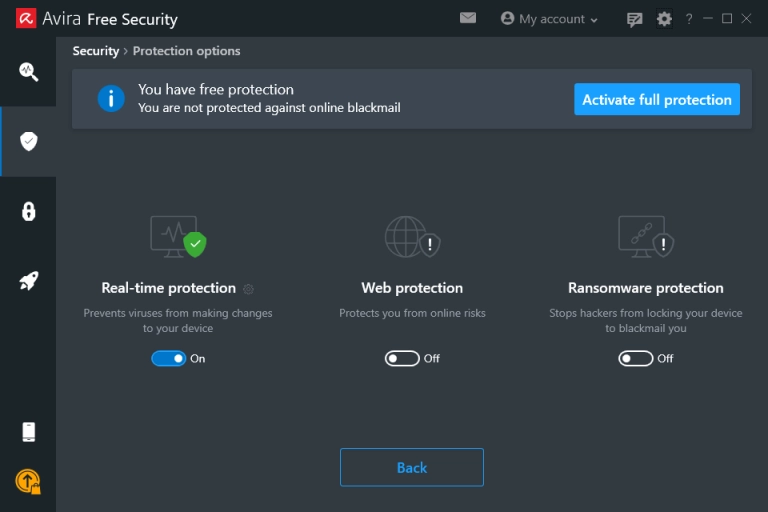This screenshot has width=768, height=512.
Task: Click the orange upgrade arrow icon
Action: (28, 481)
